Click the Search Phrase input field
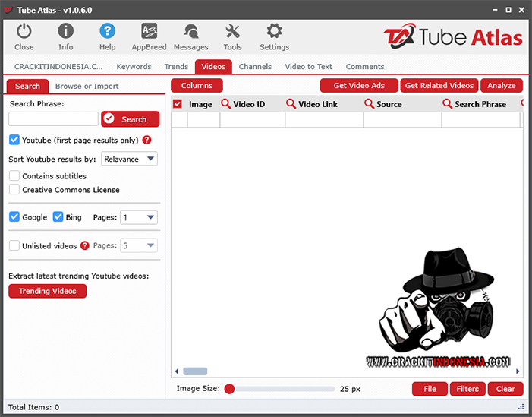 [x=53, y=119]
